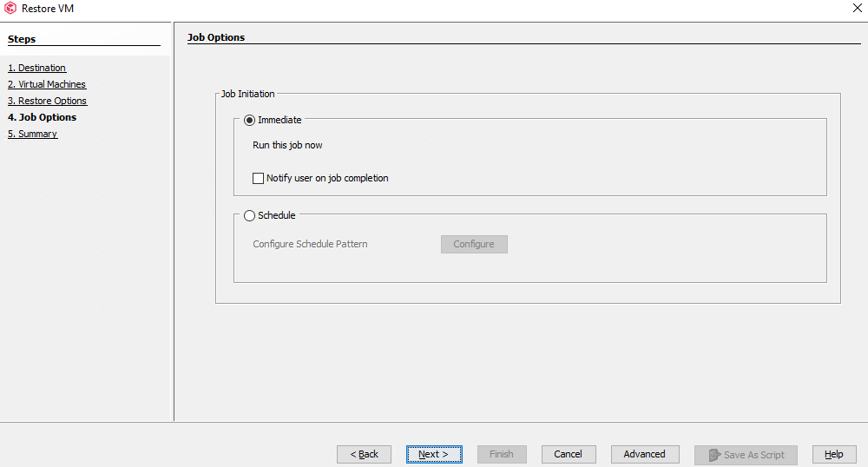
Task: Select the Job Options step
Action: 43,117
